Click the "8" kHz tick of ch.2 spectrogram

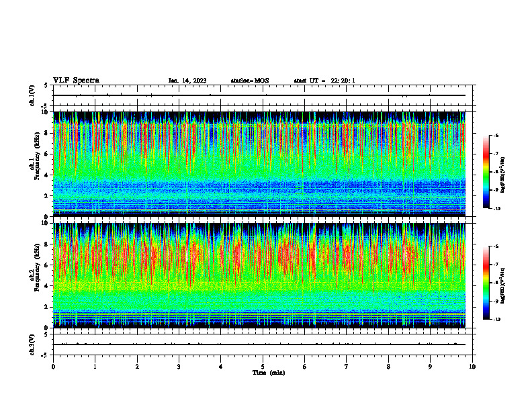47,244
